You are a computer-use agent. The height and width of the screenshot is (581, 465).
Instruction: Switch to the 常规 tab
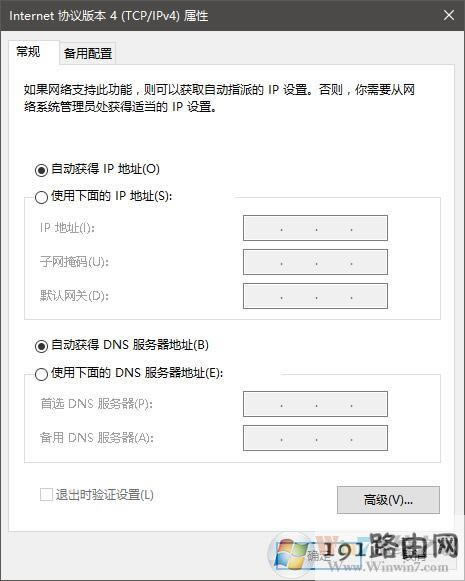point(29,52)
